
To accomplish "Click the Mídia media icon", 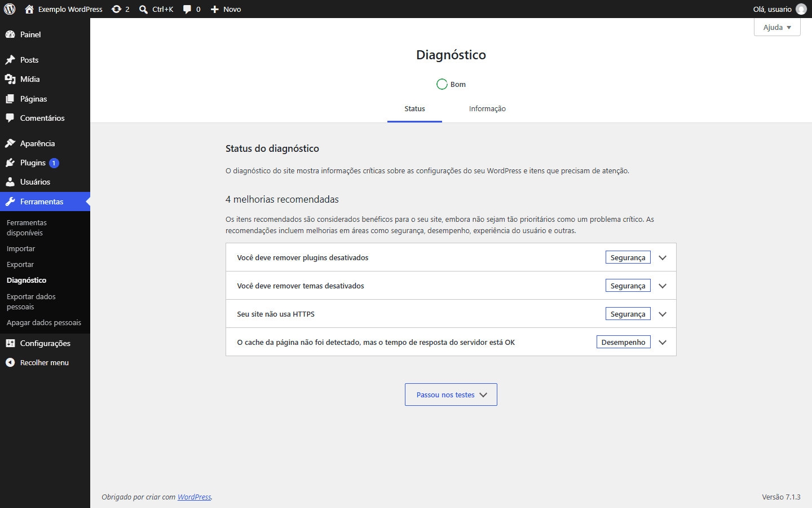I will pyautogui.click(x=10, y=79).
